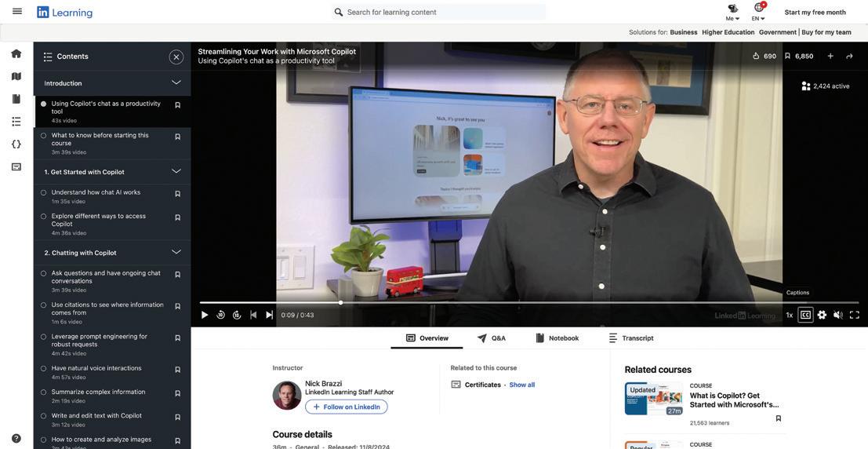Click the 2,424 active learners indicator
Viewport: 868px width, 449px height.
point(826,86)
